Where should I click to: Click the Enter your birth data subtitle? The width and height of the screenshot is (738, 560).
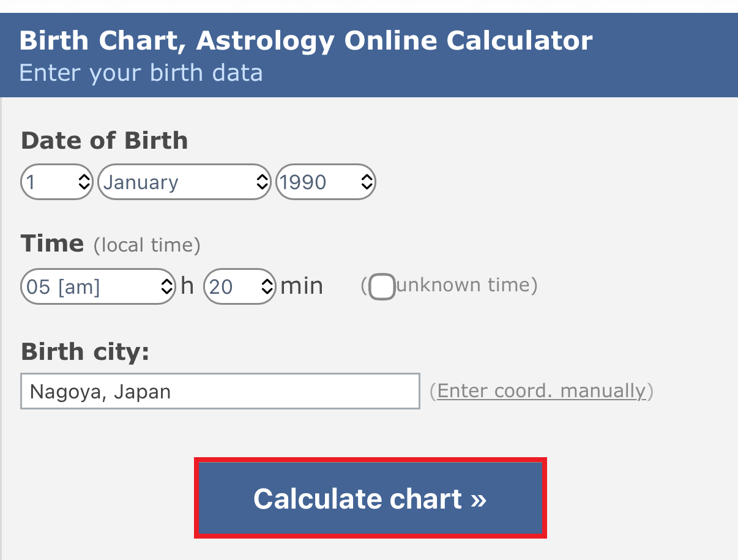pyautogui.click(x=141, y=73)
